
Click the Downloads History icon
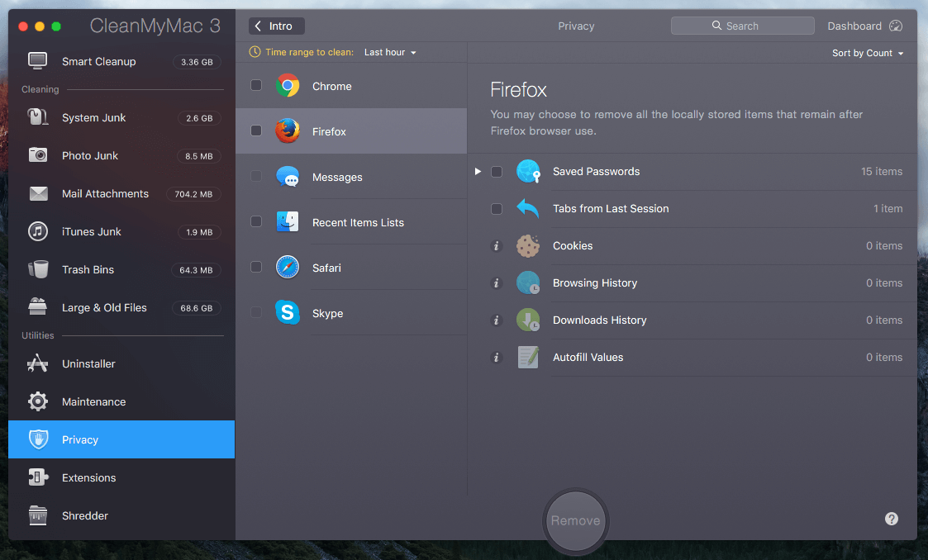(528, 320)
